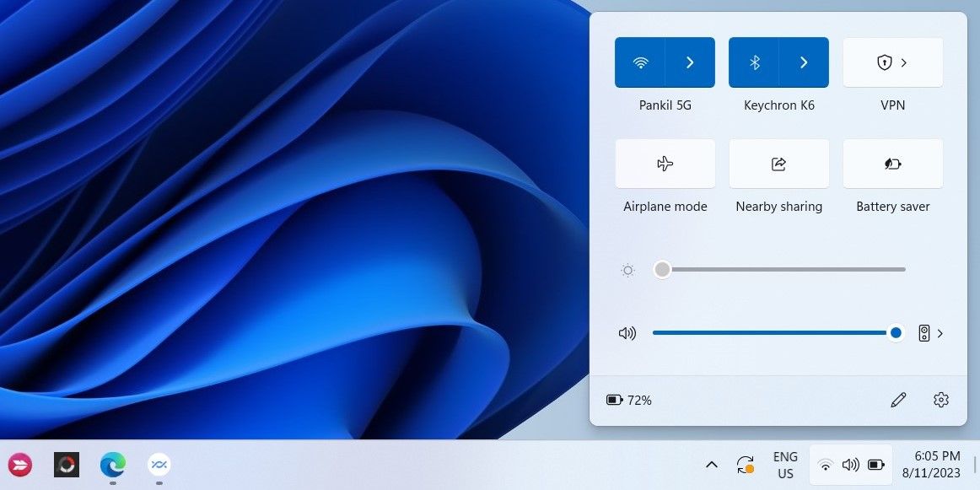980x490 pixels.
Task: Toggle Airplane mode off
Action: (x=665, y=164)
